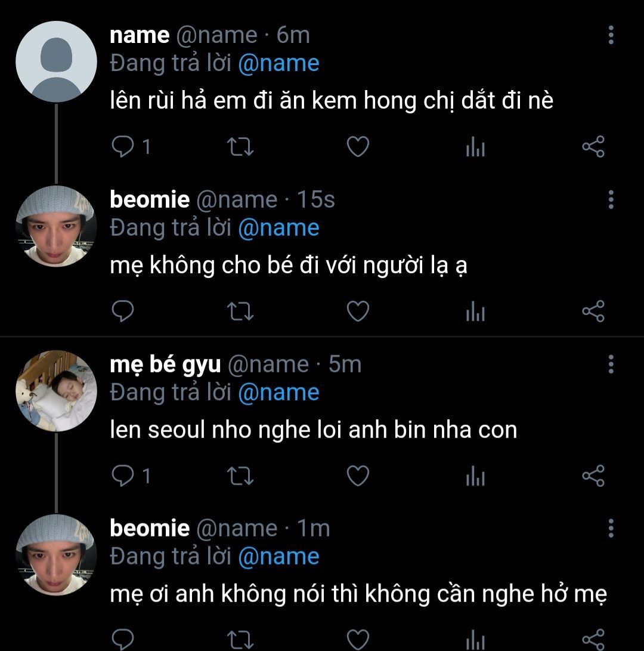Like the 'lên rùi hả em' tweet
Image resolution: width=644 pixels, height=651 pixels.
(358, 146)
